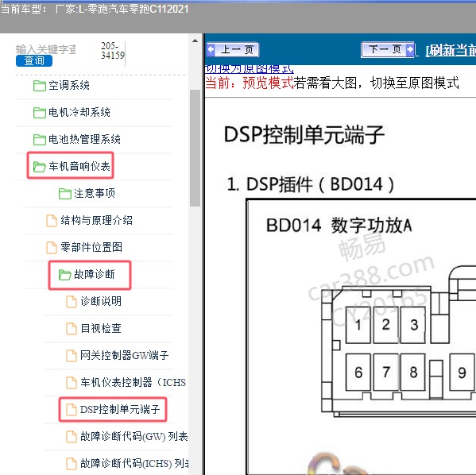Collapse the 车机音响仪表 folder
The height and width of the screenshot is (475, 476).
[79, 166]
